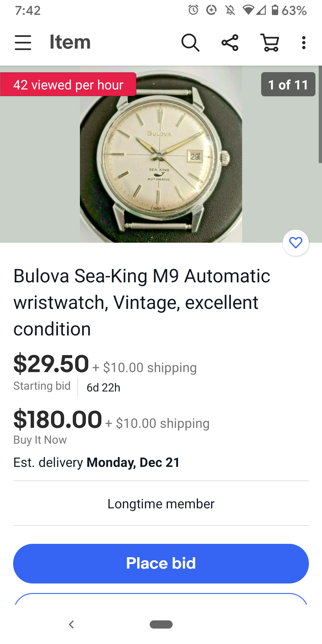Tap the home gesture pill
The image size is (322, 644).
tap(161, 624)
